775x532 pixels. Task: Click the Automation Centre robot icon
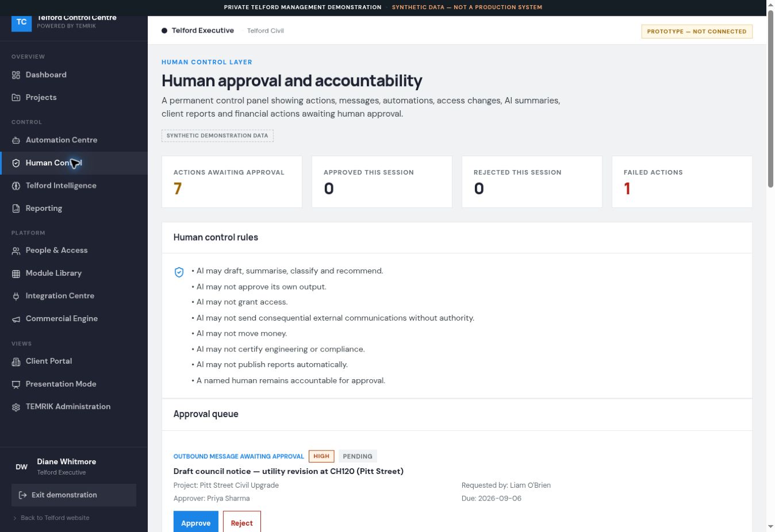click(16, 140)
